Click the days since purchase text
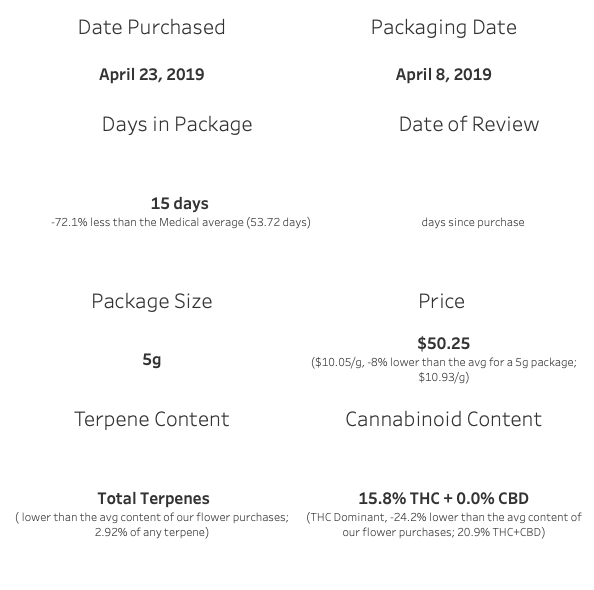 click(x=473, y=222)
